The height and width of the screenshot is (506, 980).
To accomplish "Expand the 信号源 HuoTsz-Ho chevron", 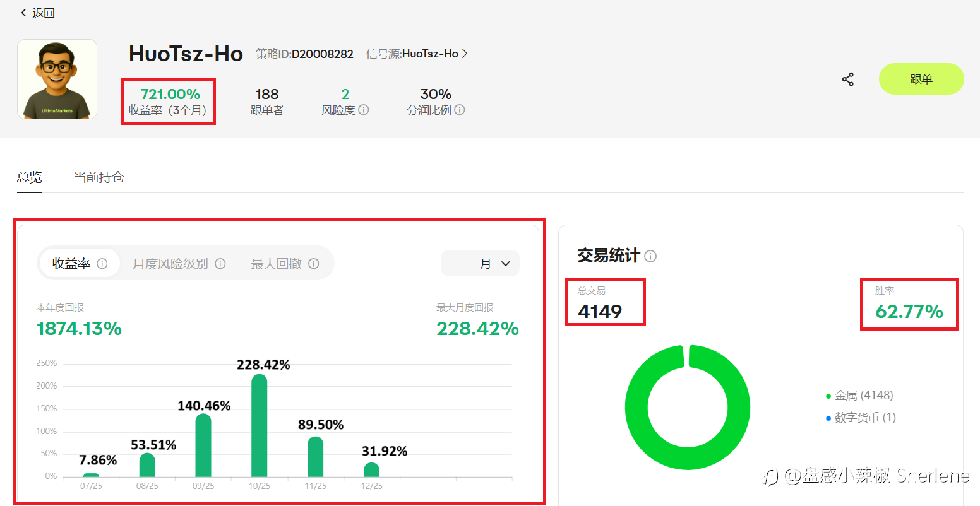I will 465,54.
